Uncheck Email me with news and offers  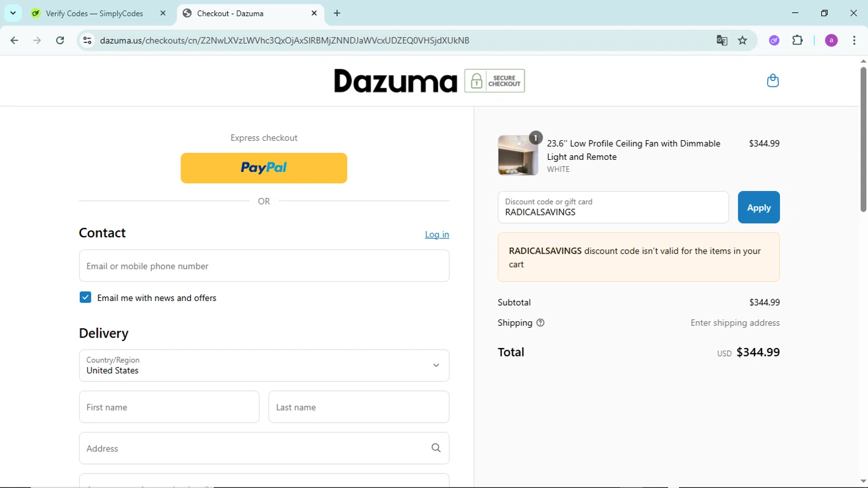click(x=85, y=298)
